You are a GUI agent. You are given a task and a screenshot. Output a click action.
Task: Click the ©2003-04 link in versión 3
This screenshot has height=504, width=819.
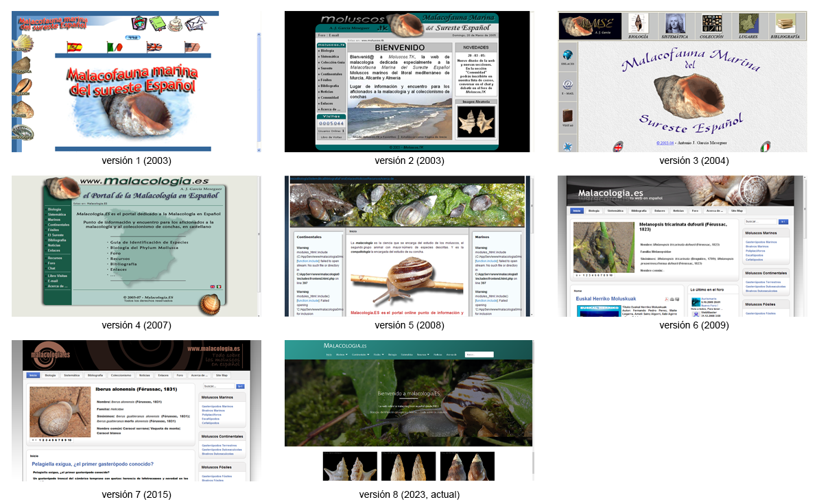pyautogui.click(x=665, y=143)
